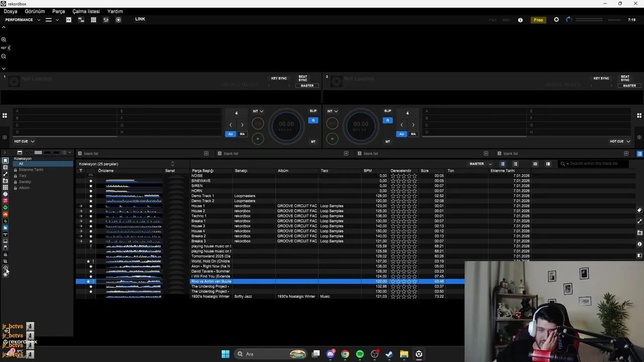Enable MA loop mode on deck 1
This screenshot has height=362, width=644.
(242, 134)
